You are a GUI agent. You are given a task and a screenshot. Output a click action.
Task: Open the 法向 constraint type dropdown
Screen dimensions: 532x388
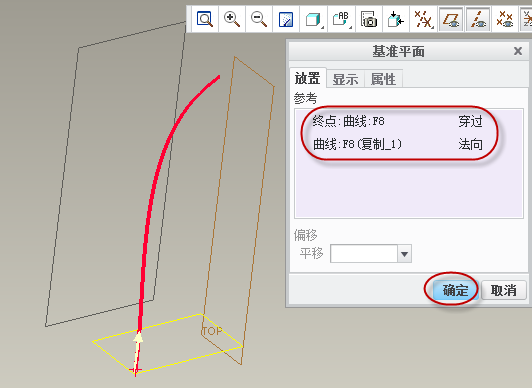click(471, 144)
